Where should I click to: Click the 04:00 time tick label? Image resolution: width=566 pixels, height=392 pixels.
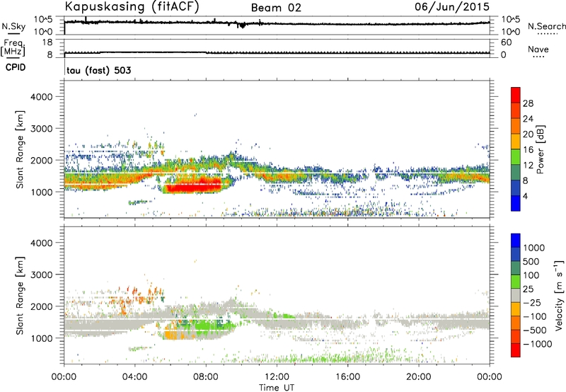click(x=134, y=377)
